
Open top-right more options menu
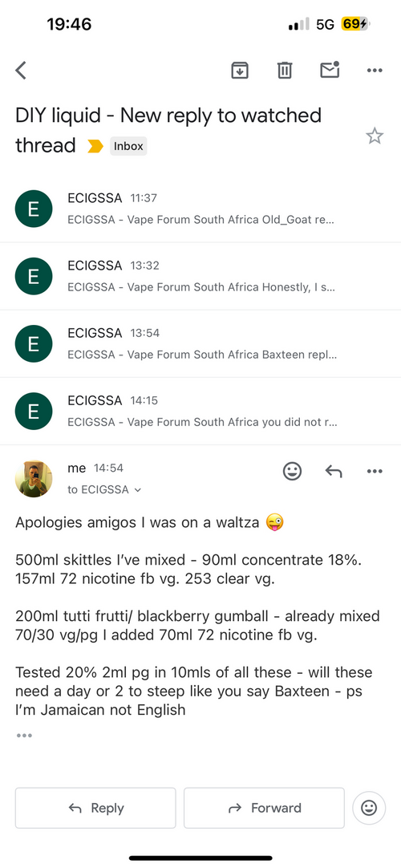tap(375, 71)
